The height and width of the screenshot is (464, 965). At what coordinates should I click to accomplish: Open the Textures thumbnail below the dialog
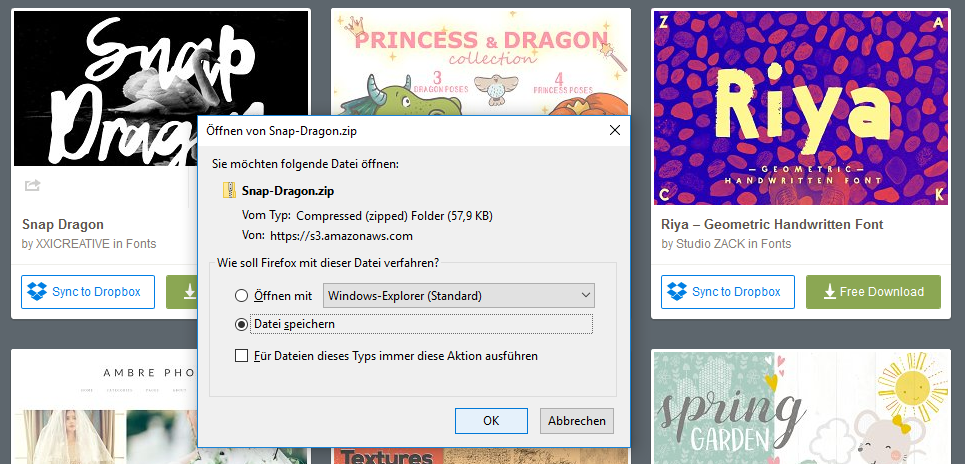click(481, 456)
